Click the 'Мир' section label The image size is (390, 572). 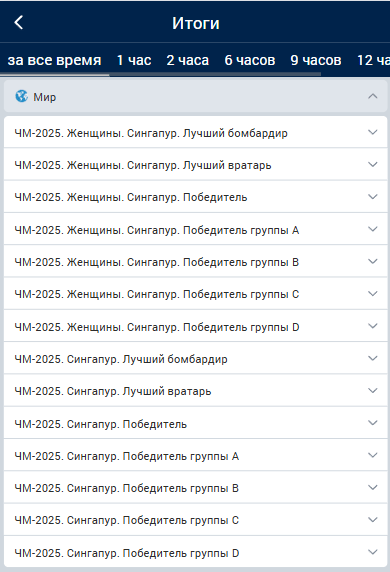coord(45,97)
